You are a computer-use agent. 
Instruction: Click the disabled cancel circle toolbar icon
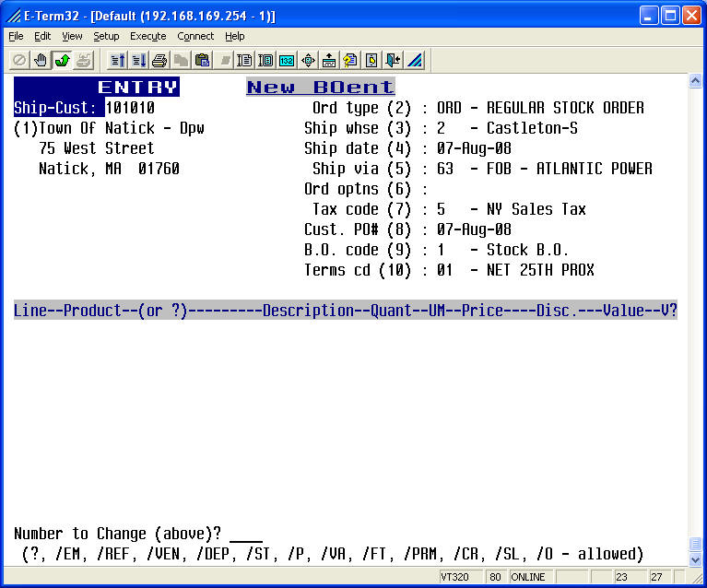(x=19, y=60)
